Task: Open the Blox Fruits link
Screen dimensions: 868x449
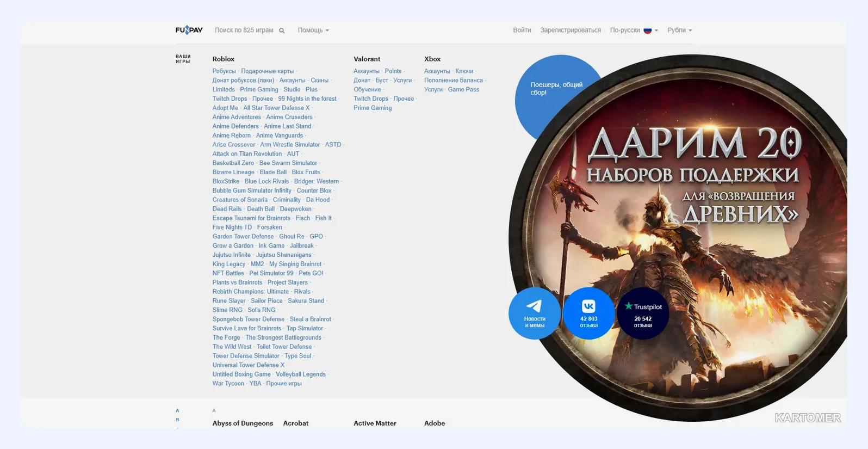Action: [306, 173]
